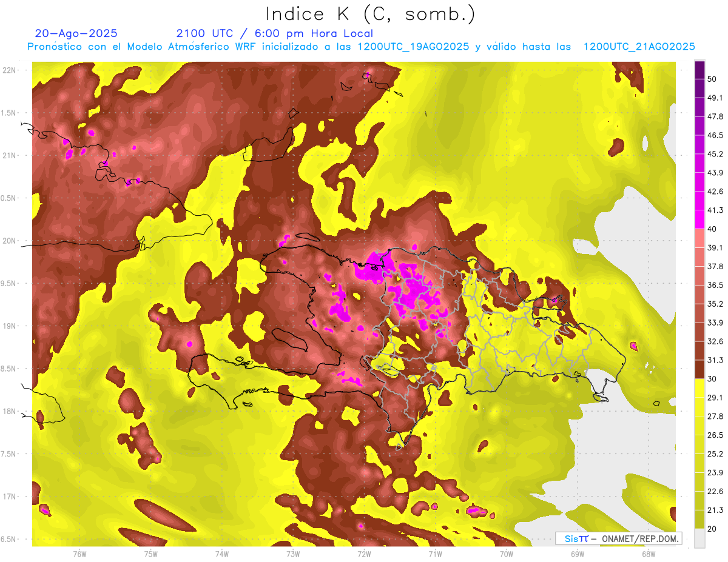Click the date label "20-Ago-2025"

76,33
